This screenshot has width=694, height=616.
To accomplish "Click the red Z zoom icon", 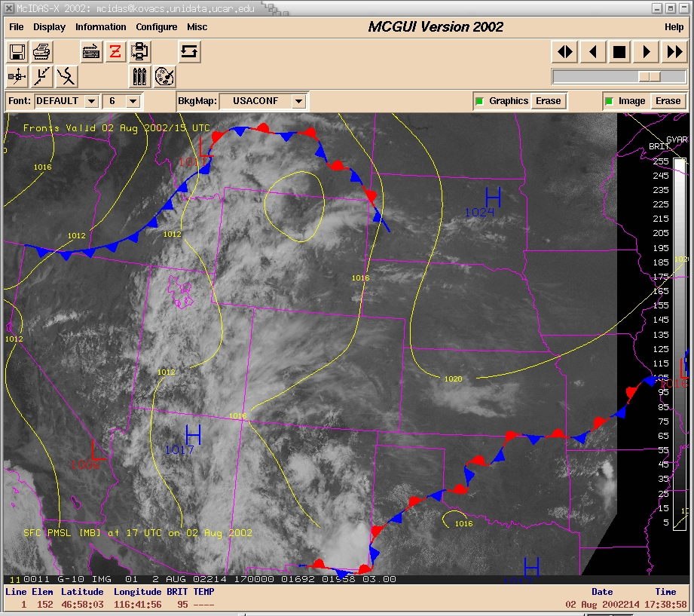I will pyautogui.click(x=115, y=52).
